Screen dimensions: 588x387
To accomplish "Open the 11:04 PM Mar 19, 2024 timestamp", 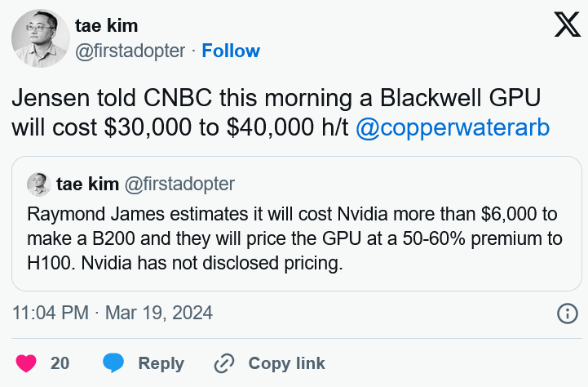I will (x=113, y=313).
